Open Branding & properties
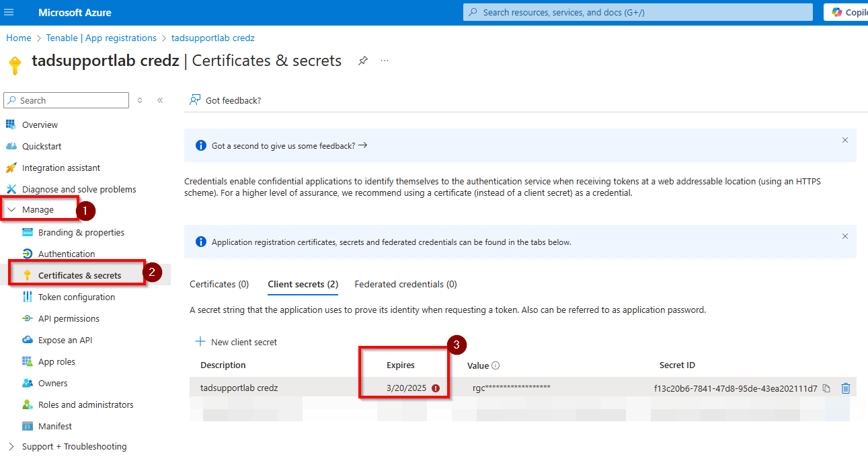Viewport: 868px width, 465px height. point(81,232)
